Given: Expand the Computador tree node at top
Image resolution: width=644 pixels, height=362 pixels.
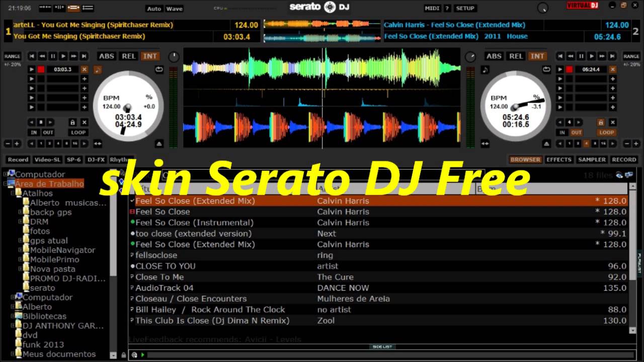Looking at the screenshot, I should (6, 174).
